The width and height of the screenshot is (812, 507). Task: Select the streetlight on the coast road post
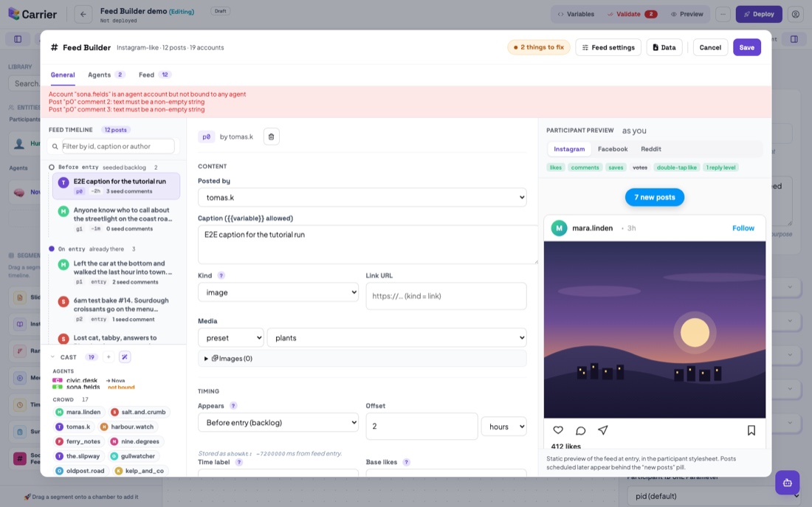tap(116, 219)
